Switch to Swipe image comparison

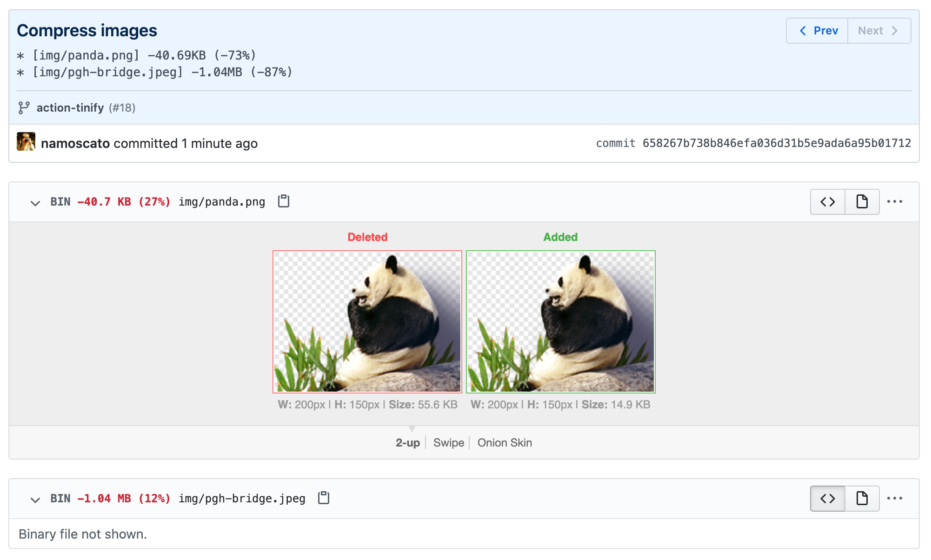448,443
